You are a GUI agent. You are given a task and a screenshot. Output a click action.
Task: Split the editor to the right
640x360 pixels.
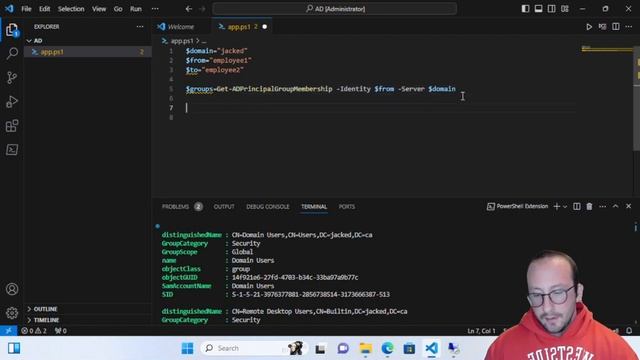coord(616,27)
